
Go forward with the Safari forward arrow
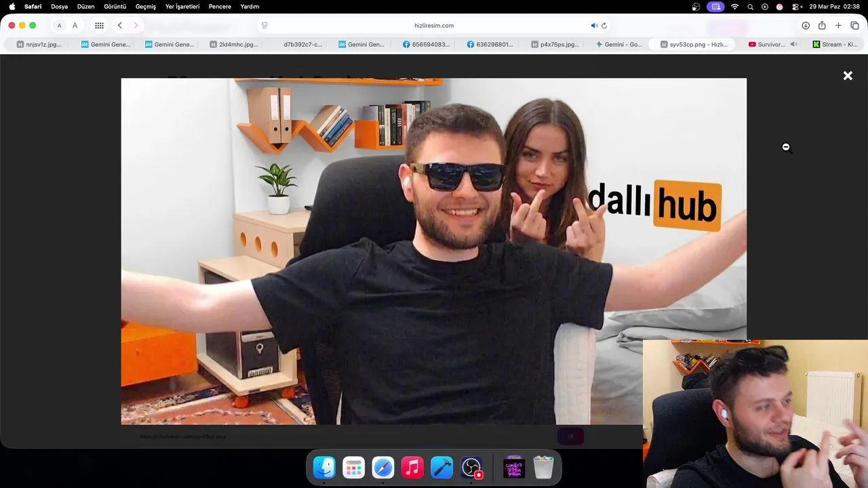[x=136, y=26]
